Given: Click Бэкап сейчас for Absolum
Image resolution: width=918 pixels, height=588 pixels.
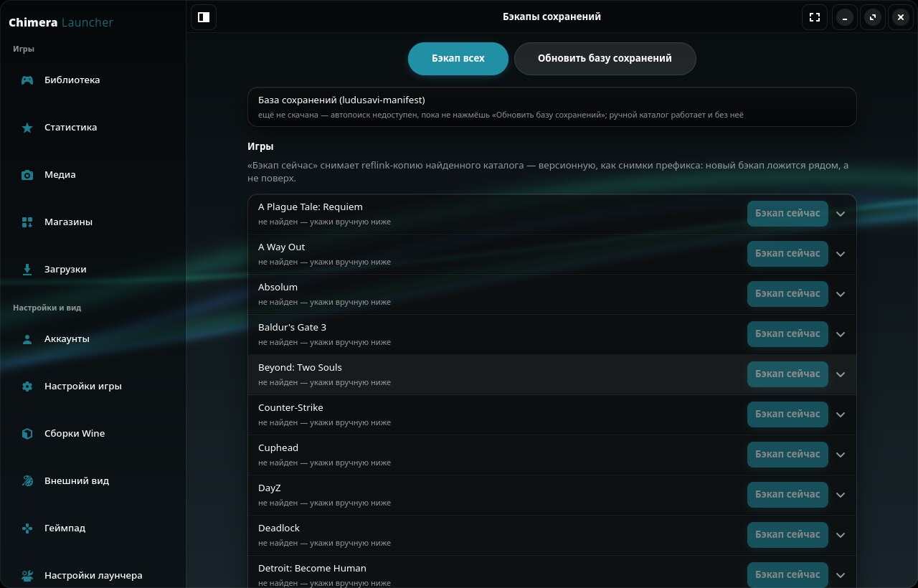Looking at the screenshot, I should click(x=787, y=294).
